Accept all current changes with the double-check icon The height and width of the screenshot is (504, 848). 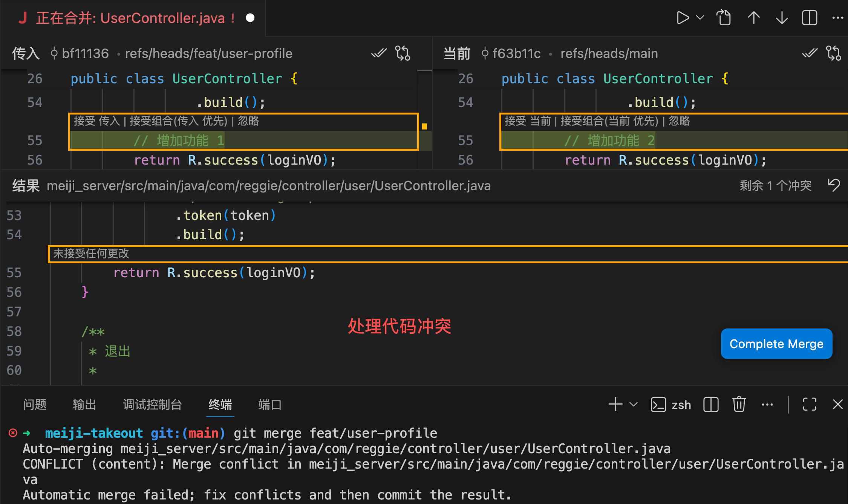click(810, 53)
